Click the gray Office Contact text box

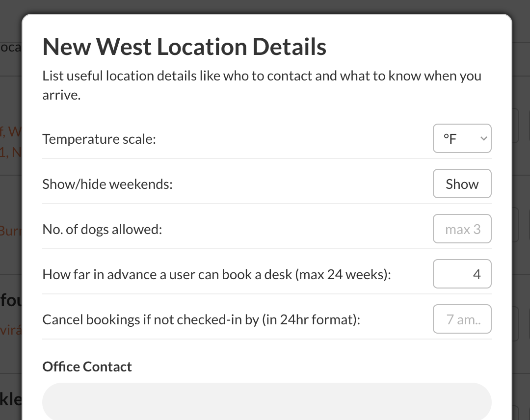click(266, 401)
